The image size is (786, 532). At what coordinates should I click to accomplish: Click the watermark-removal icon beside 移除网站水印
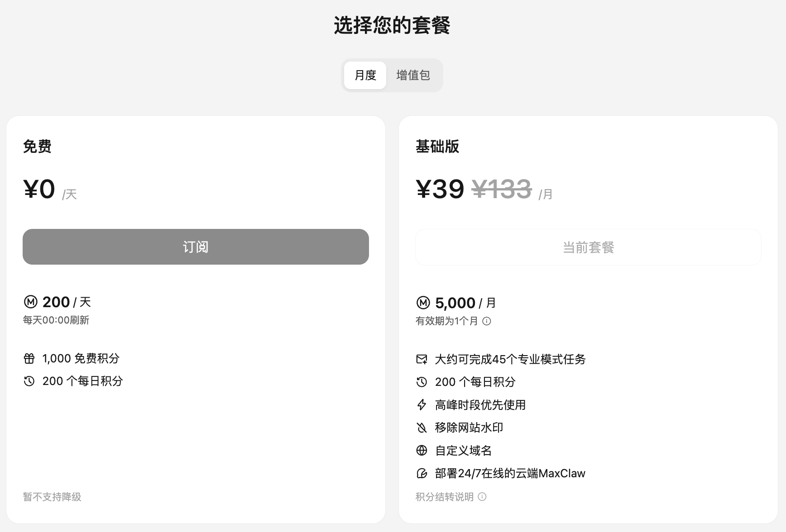pyautogui.click(x=422, y=427)
